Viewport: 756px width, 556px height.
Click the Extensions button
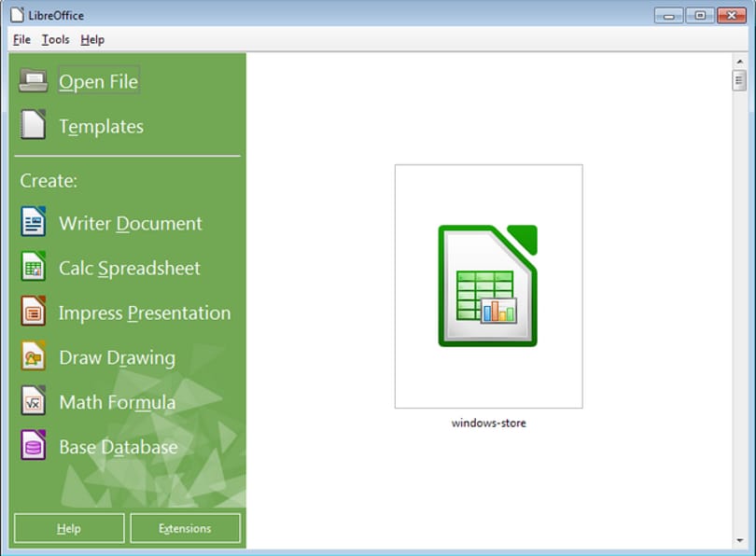(x=185, y=529)
